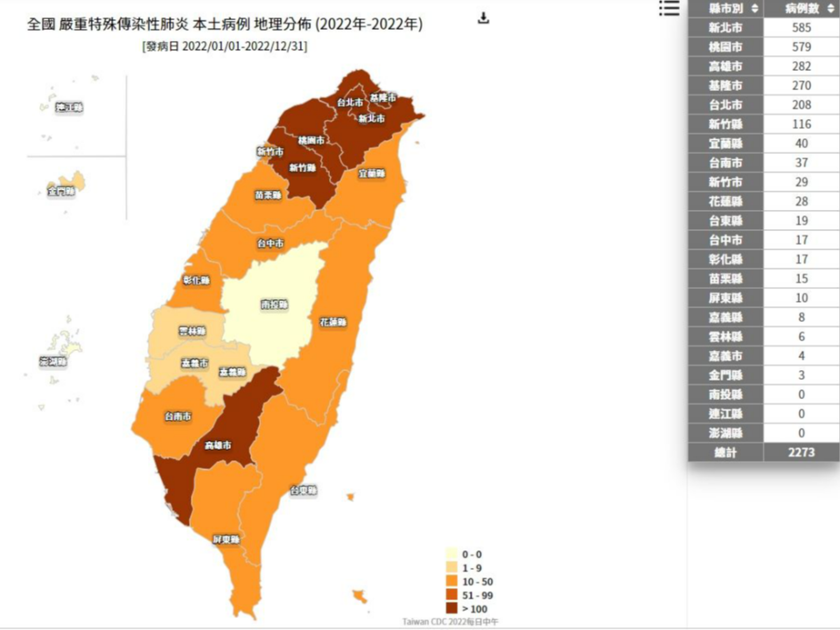The width and height of the screenshot is (840, 630).
Task: Select 台中市 region on the map
Action: (270, 242)
